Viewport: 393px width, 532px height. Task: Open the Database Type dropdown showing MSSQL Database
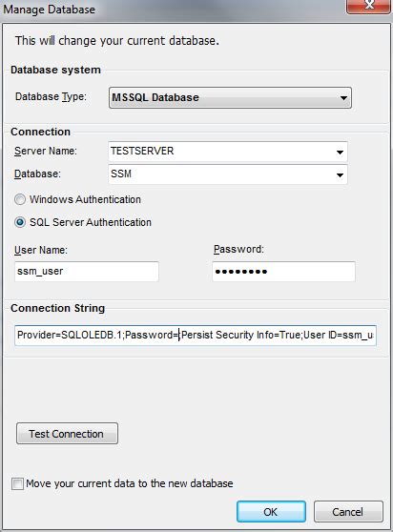click(x=230, y=97)
